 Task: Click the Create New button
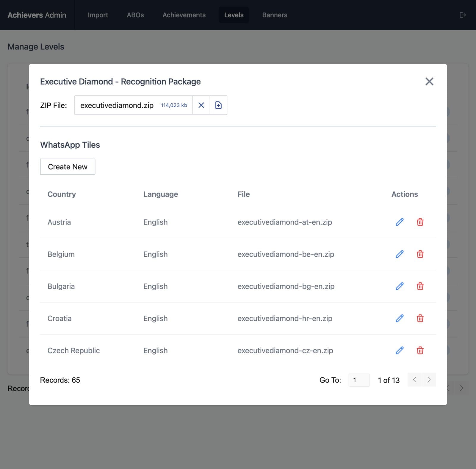coord(68,166)
